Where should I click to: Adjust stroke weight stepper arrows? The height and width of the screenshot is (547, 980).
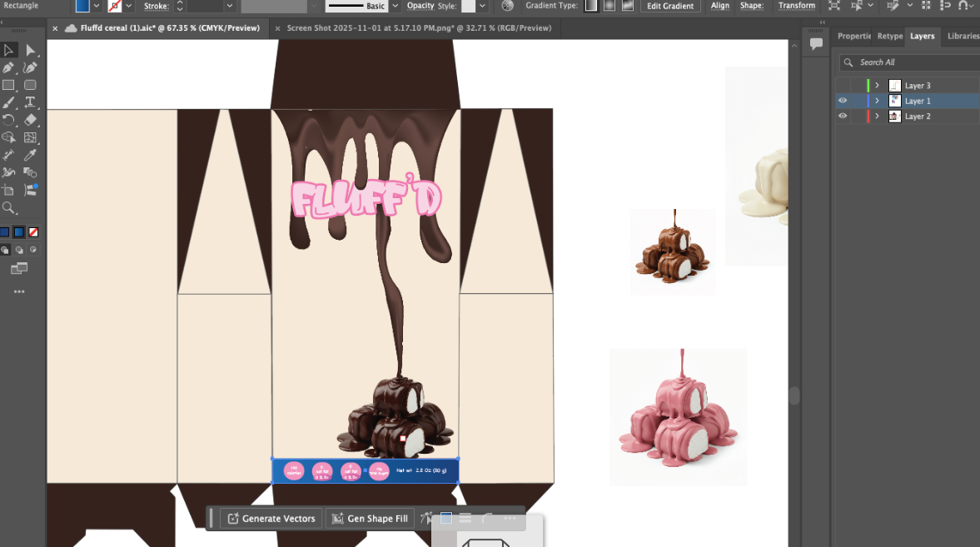180,6
